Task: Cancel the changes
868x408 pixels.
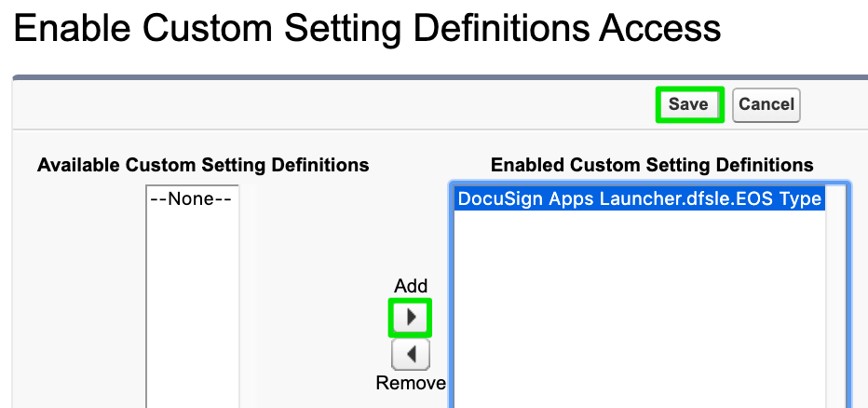Action: (766, 104)
